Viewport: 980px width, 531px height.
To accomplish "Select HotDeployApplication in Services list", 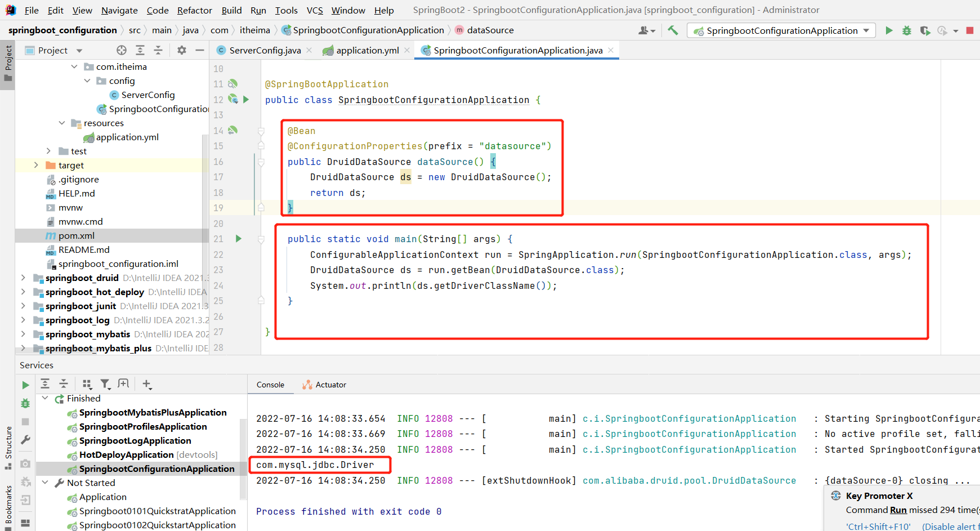I will pyautogui.click(x=127, y=454).
